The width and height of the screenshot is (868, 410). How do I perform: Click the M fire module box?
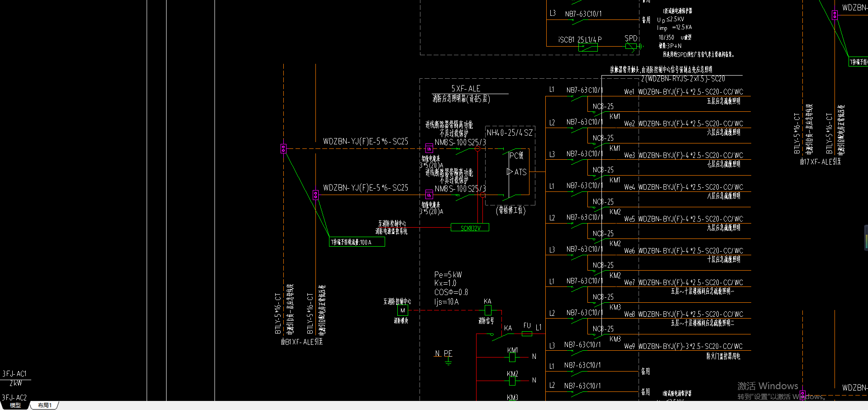click(x=402, y=310)
